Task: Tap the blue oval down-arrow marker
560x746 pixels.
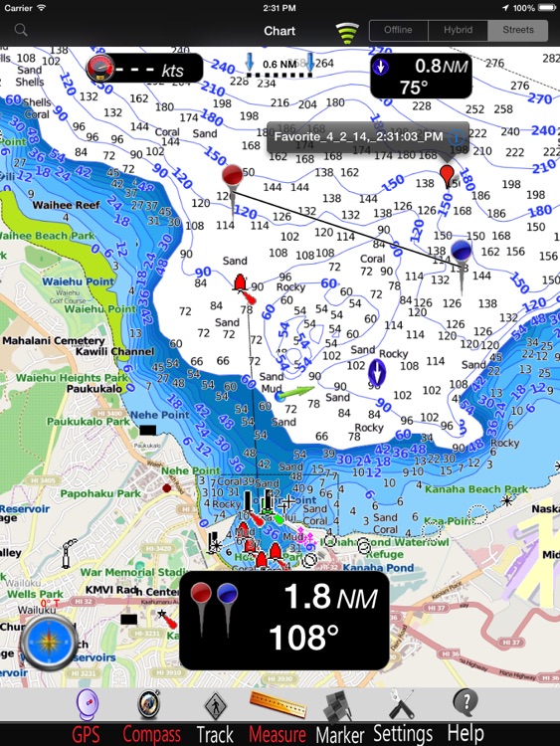Action: [x=377, y=373]
